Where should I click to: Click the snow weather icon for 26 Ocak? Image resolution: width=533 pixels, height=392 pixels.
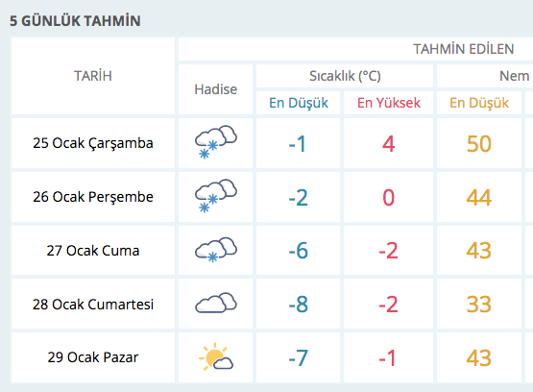coord(216,196)
